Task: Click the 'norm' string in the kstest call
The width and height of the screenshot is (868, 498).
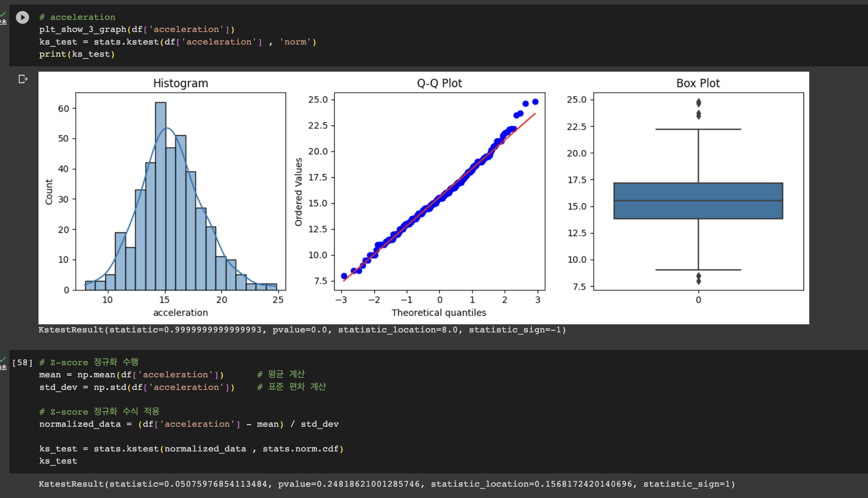Action: 295,42
